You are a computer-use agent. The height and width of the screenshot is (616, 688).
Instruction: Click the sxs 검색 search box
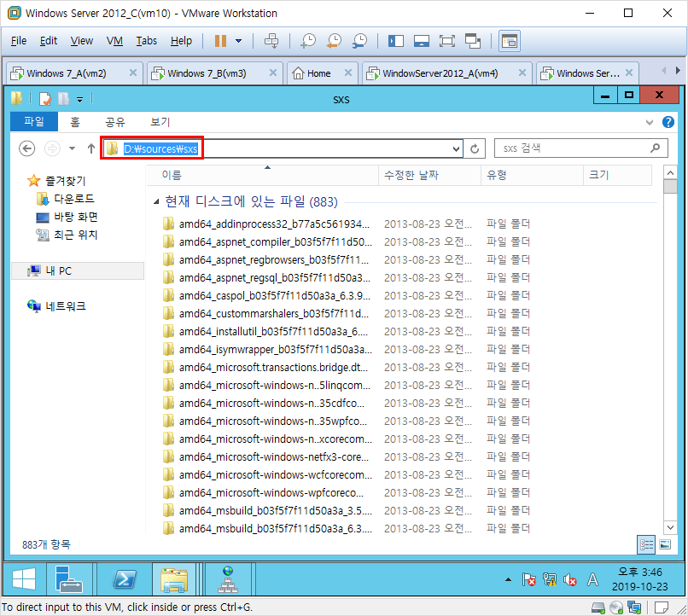click(x=581, y=148)
